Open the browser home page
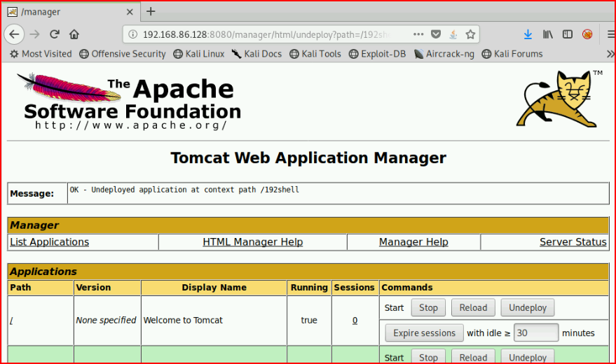616x364 pixels. pyautogui.click(x=74, y=34)
